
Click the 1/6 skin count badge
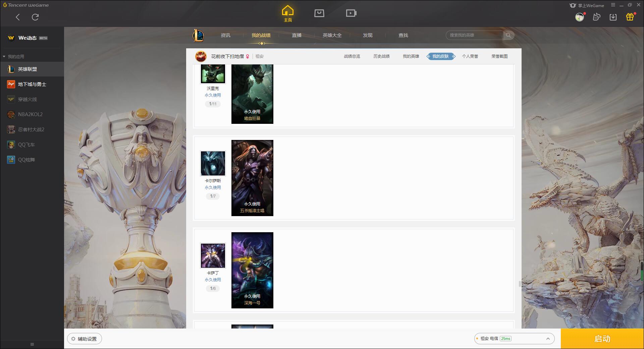click(213, 289)
